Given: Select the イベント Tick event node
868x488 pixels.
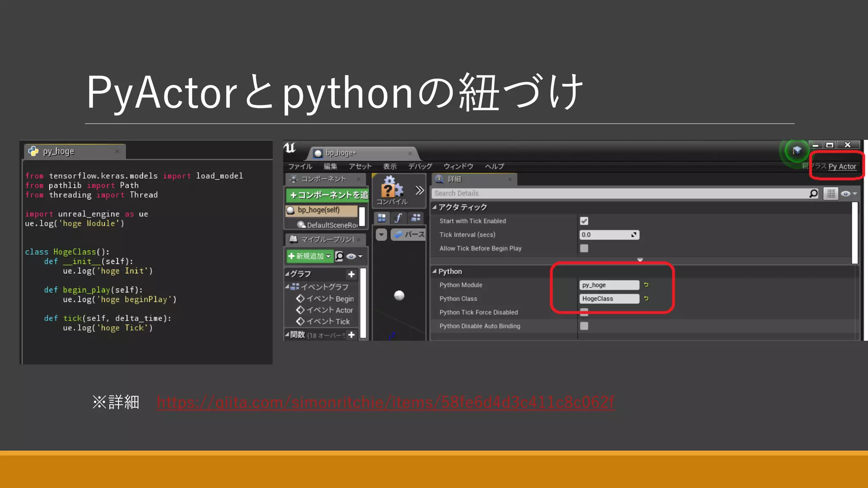Looking at the screenshot, I should 323,322.
